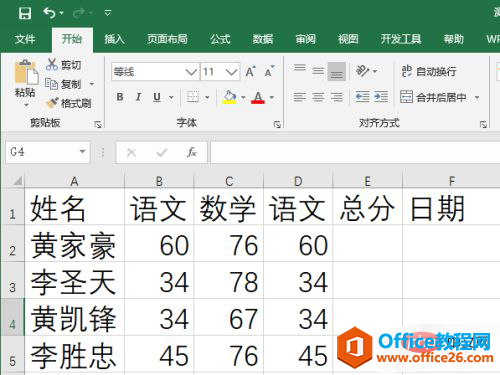The image size is (500, 375).
Task: Select cell containing 黄凯锋
Action: 74,318
